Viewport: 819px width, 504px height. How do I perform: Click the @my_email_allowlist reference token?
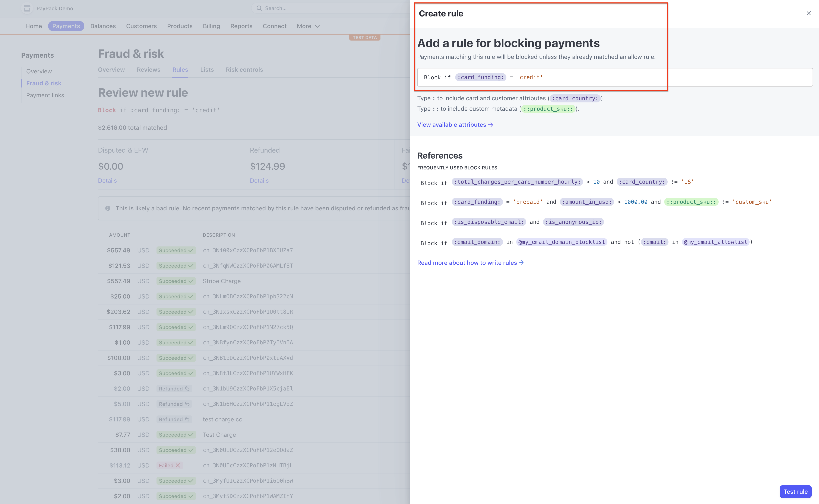[x=716, y=242]
